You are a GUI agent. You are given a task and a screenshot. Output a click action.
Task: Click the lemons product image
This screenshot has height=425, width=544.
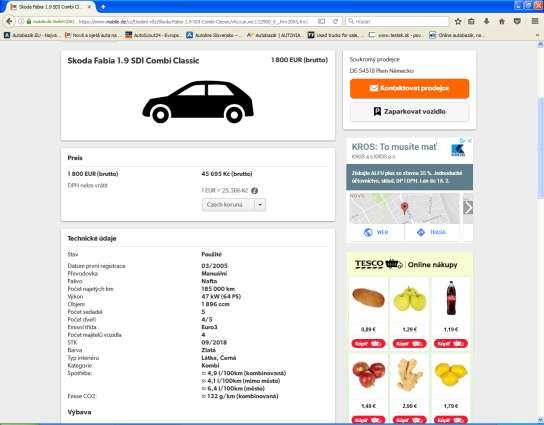(451, 374)
